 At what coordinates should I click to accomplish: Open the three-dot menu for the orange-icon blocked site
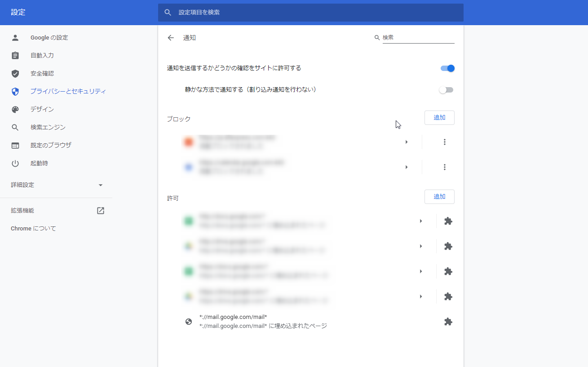(x=445, y=142)
